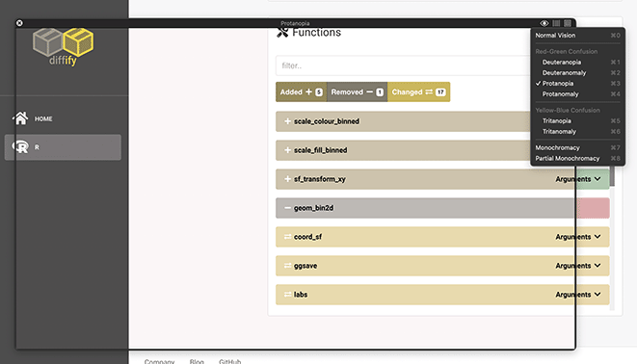This screenshot has height=364, width=637.
Task: Click the Blog footer link
Action: coord(197,361)
